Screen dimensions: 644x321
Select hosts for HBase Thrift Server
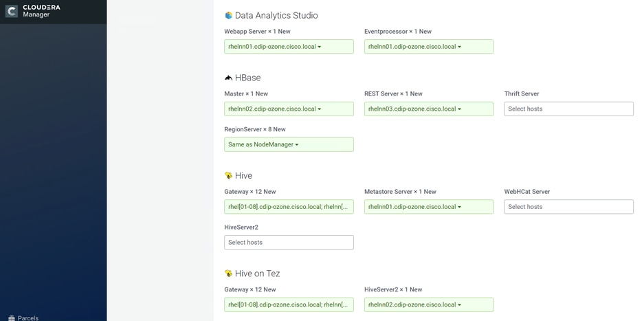point(569,109)
